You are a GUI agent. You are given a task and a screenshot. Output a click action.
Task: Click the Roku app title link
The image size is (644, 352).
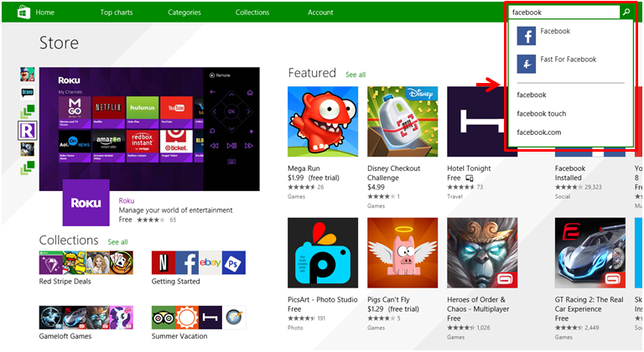click(x=127, y=200)
